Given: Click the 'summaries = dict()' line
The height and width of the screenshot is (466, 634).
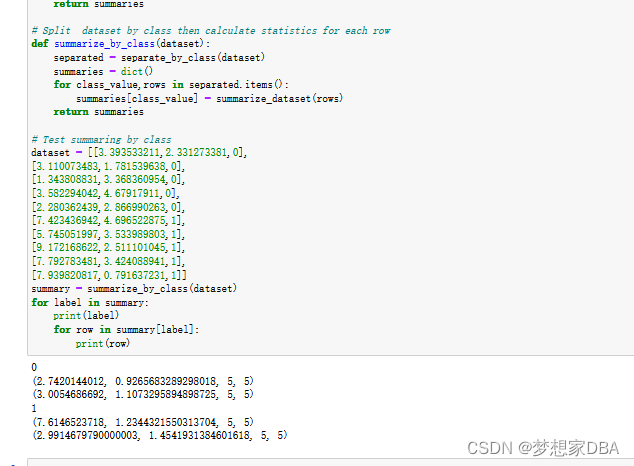Looking at the screenshot, I should tap(103, 72).
